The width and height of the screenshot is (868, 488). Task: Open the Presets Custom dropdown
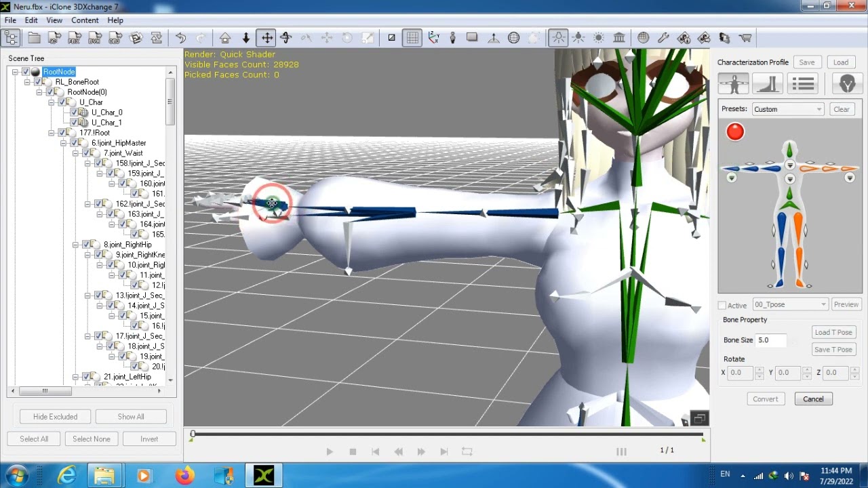tap(788, 109)
